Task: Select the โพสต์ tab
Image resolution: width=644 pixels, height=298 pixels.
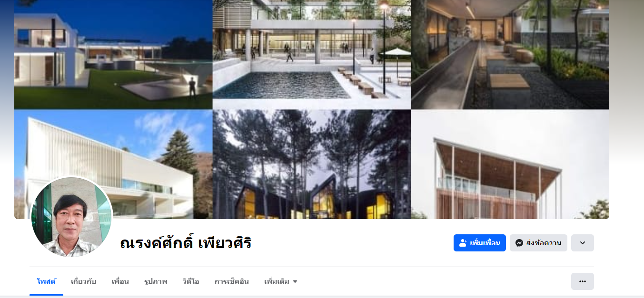Action: (x=46, y=281)
